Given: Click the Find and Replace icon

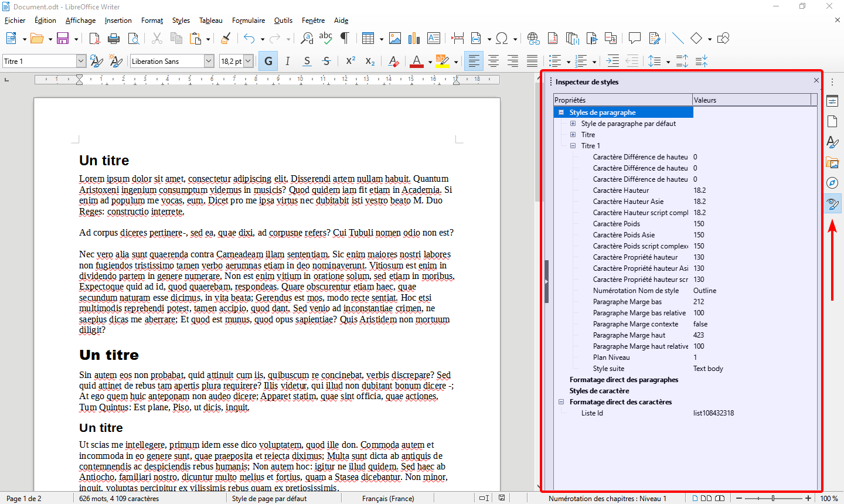Looking at the screenshot, I should coord(307,39).
